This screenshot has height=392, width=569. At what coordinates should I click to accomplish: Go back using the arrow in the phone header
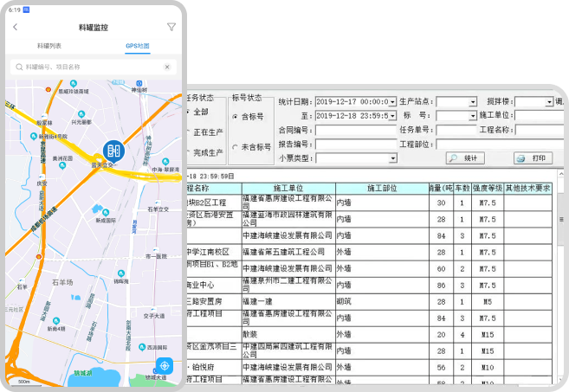click(16, 27)
